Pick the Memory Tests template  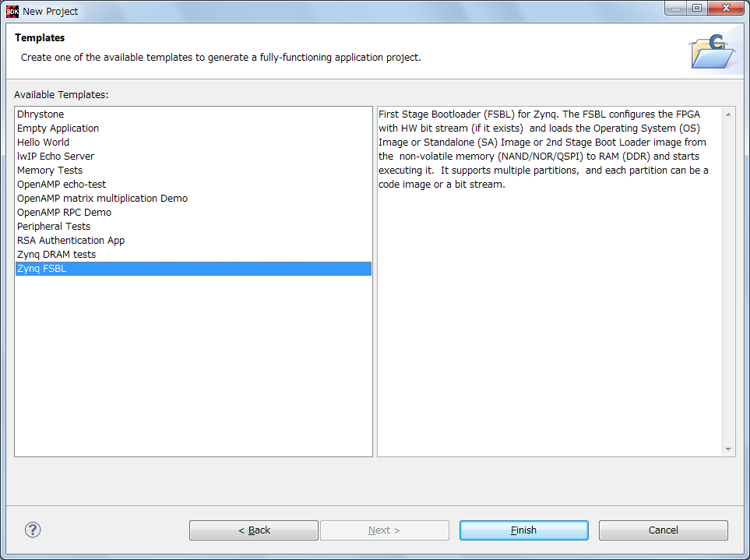tap(49, 171)
